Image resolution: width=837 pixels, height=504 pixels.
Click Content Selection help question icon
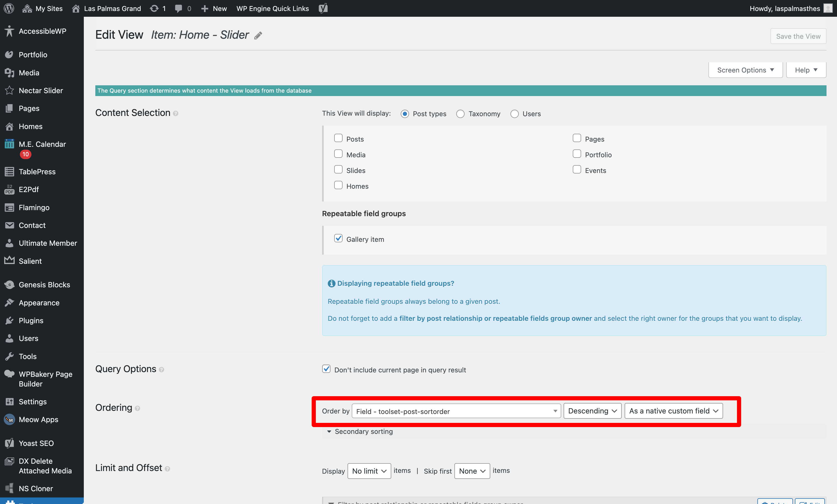coord(176,113)
